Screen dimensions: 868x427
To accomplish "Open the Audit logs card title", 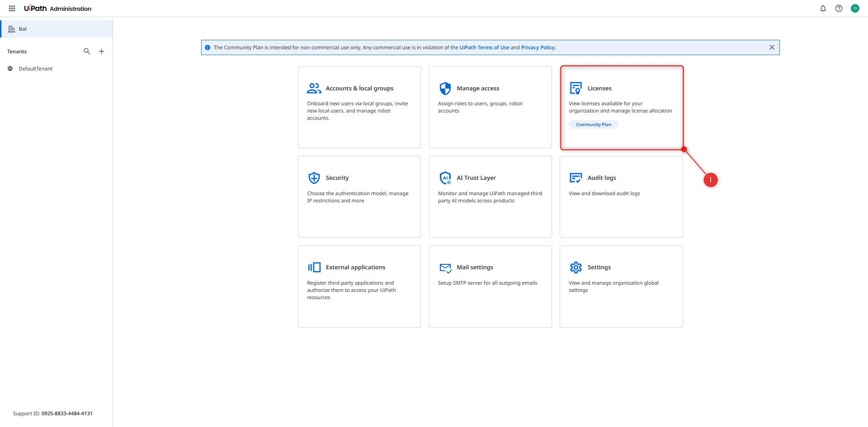I will [x=602, y=178].
